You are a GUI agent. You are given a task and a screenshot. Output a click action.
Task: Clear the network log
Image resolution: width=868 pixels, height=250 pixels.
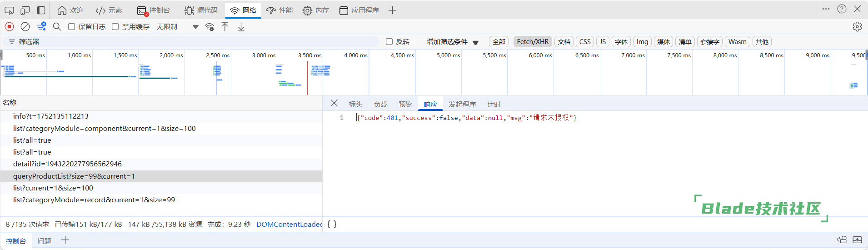[x=25, y=27]
